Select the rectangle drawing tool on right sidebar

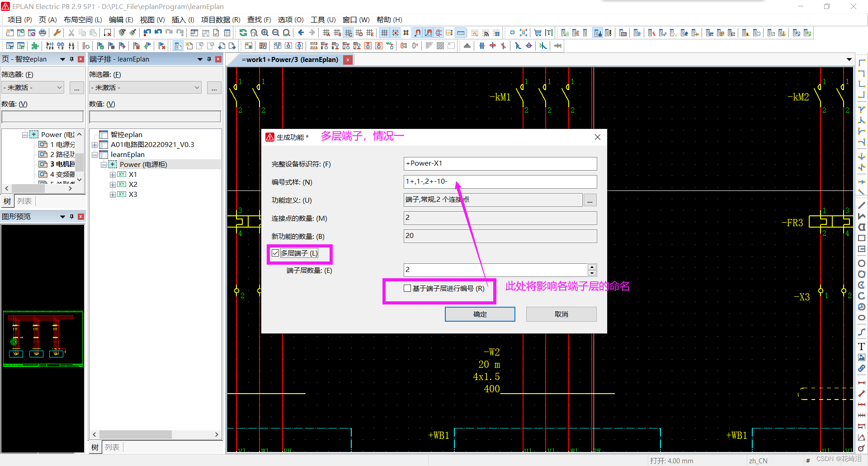coord(862,238)
